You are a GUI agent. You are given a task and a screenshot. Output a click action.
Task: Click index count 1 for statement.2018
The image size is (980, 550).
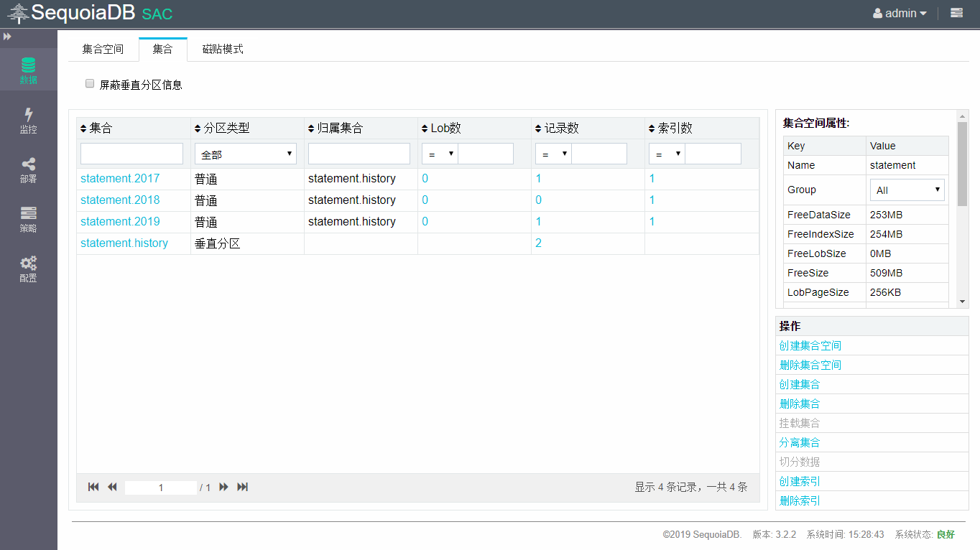click(652, 200)
